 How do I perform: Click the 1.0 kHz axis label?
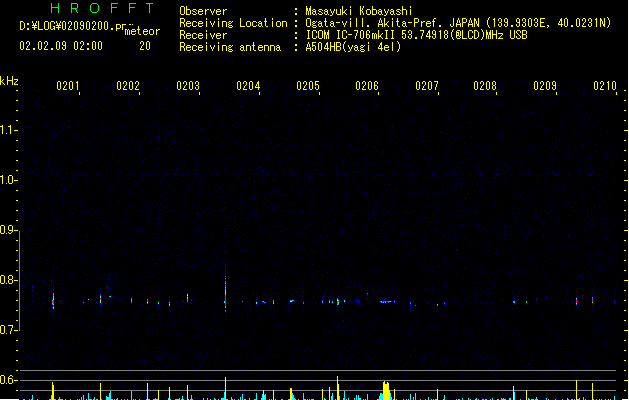(8, 180)
